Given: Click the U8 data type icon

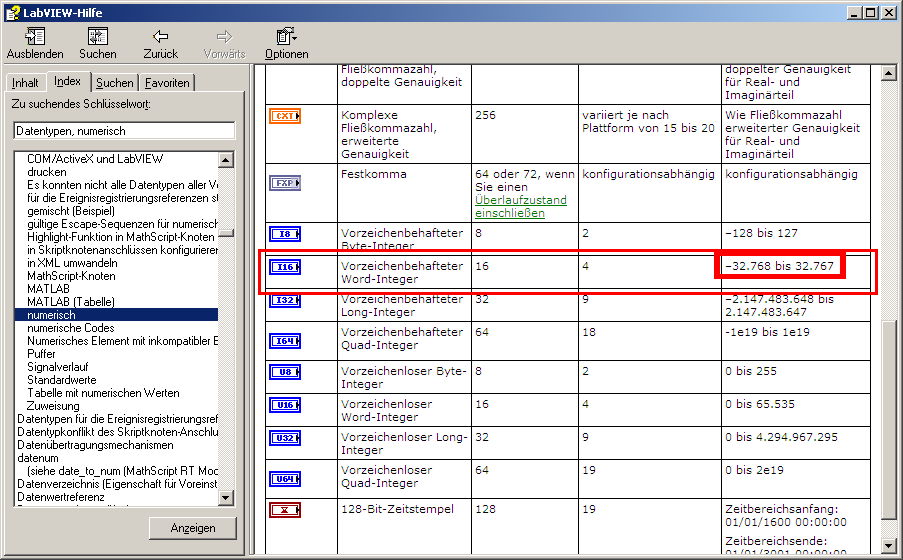Looking at the screenshot, I should (285, 372).
